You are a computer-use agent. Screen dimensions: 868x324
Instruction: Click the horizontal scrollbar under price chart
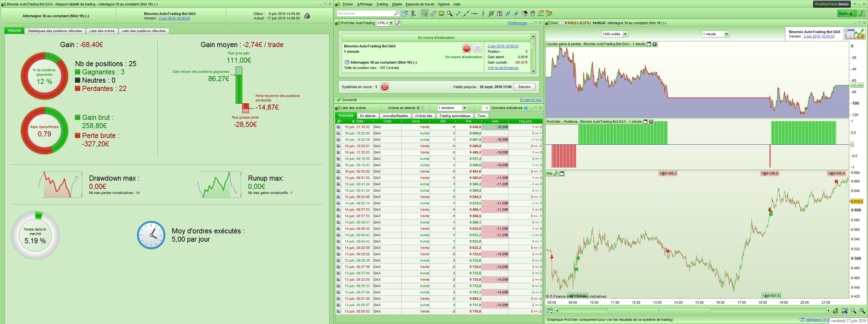[x=659, y=311]
